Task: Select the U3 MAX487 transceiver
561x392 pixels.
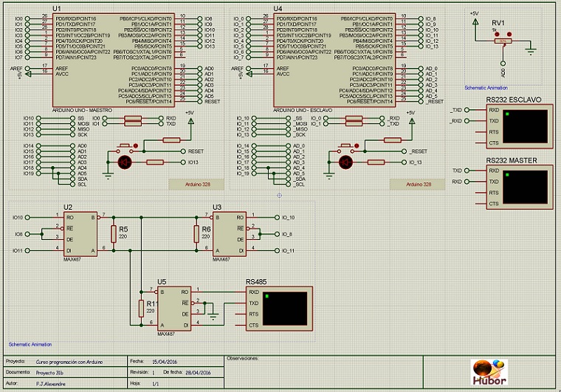Action: [x=230, y=234]
